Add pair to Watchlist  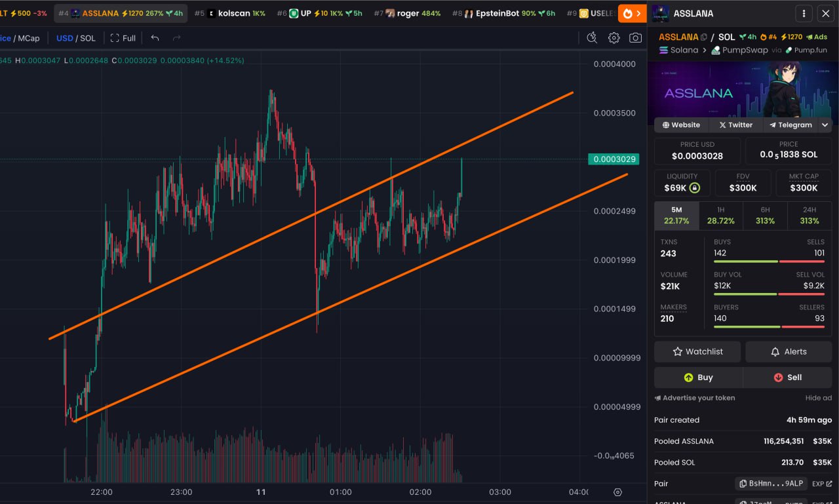pos(697,351)
